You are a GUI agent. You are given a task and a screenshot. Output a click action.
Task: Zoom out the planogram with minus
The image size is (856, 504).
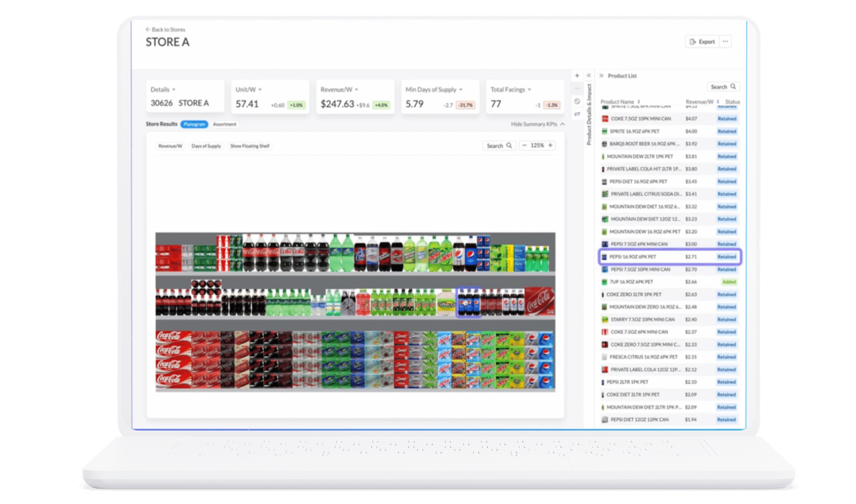[524, 146]
